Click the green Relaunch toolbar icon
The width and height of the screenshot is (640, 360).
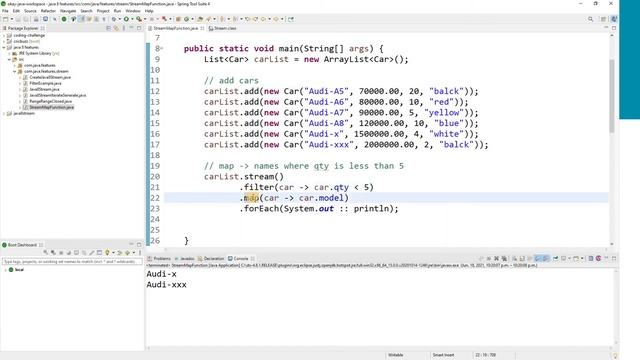64,19
